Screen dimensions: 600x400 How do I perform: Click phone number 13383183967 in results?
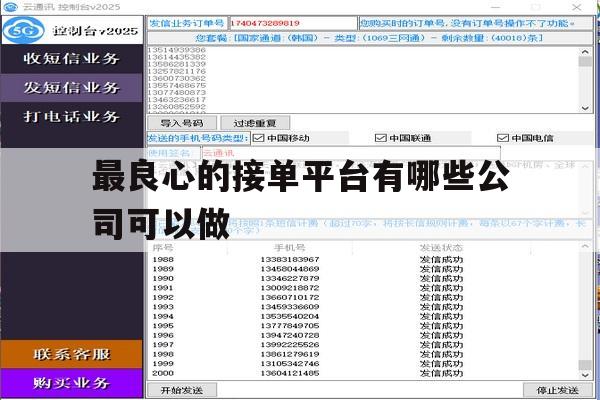point(290,260)
